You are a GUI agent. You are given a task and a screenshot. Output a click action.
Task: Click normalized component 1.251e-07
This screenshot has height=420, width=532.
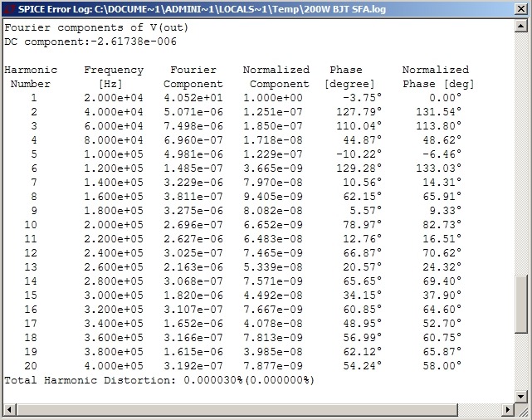(273, 112)
